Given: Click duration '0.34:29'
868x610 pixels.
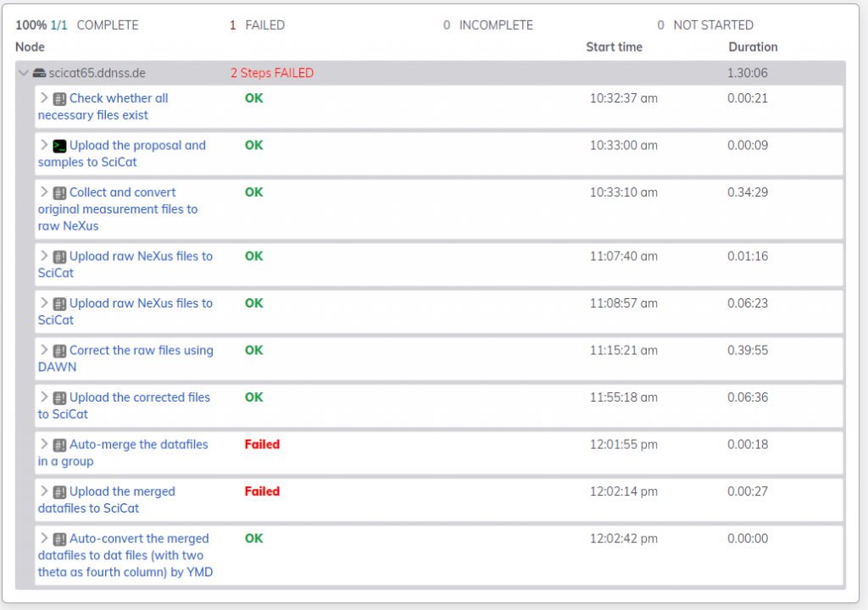Looking at the screenshot, I should [x=748, y=192].
